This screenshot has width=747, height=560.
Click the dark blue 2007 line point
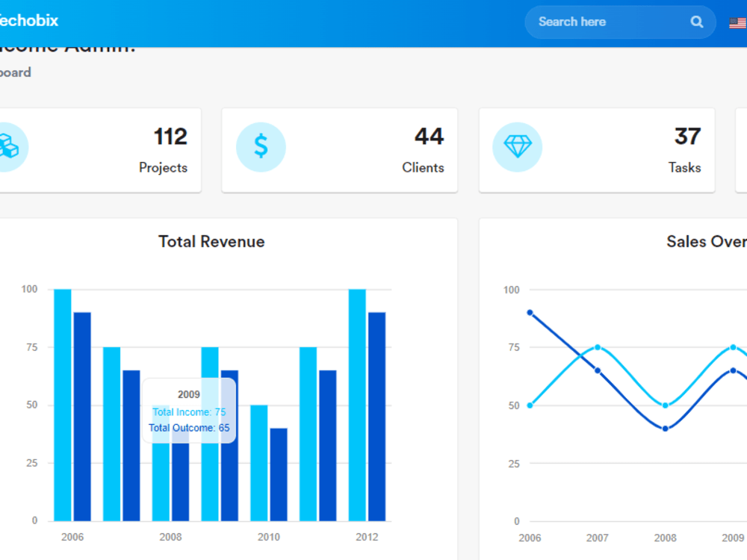[x=598, y=370]
